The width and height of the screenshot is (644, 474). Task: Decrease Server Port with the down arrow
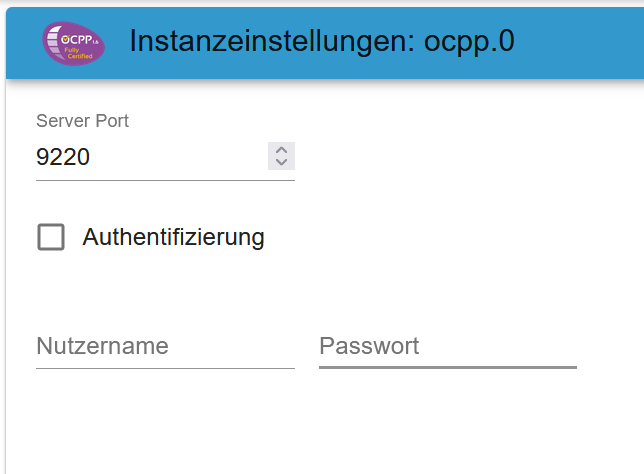point(281,162)
